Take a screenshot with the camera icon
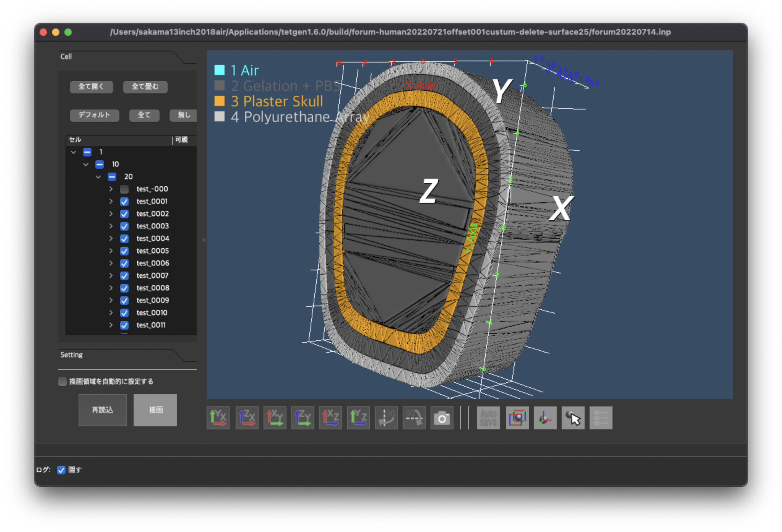The image size is (782, 532). 442,418
